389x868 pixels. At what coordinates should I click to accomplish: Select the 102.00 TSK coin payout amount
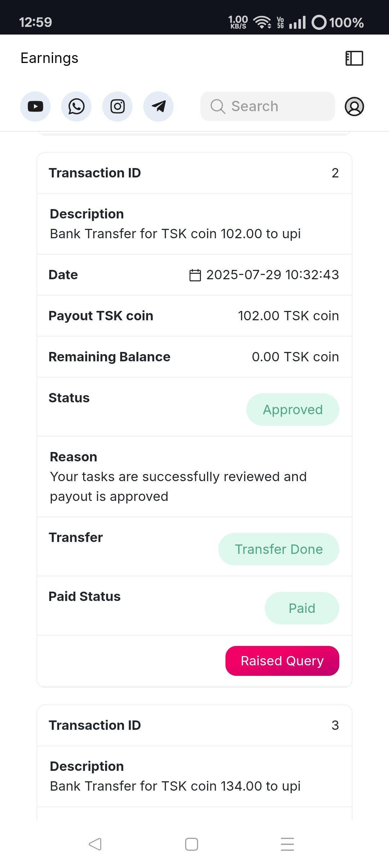pyautogui.click(x=288, y=316)
